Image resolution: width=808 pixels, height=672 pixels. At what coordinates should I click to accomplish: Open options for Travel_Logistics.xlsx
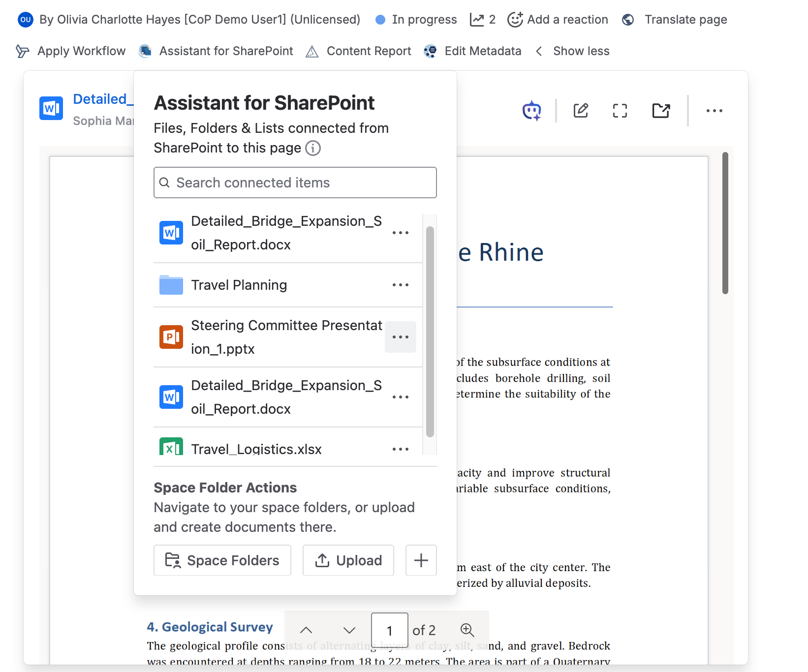[401, 449]
